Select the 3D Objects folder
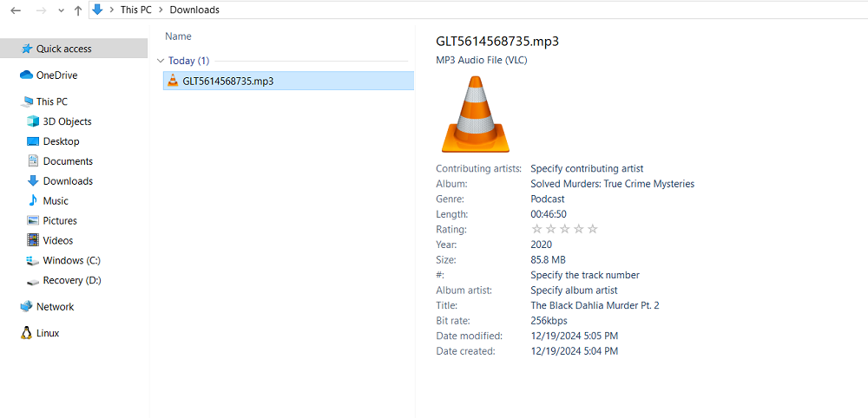This screenshot has height=418, width=868. click(67, 121)
